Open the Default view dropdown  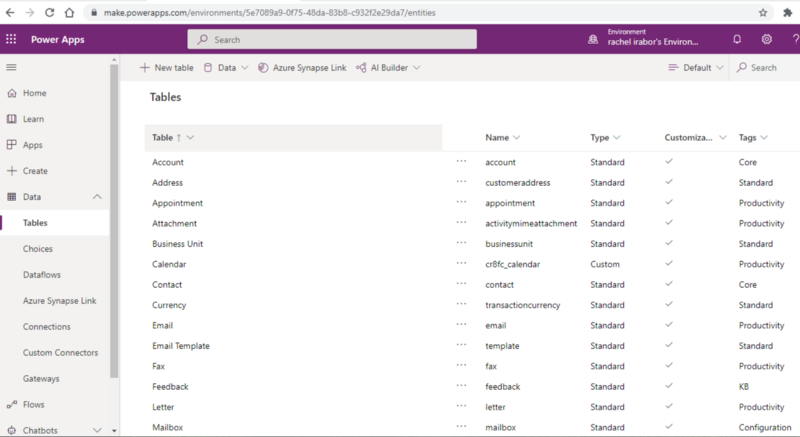click(x=695, y=67)
